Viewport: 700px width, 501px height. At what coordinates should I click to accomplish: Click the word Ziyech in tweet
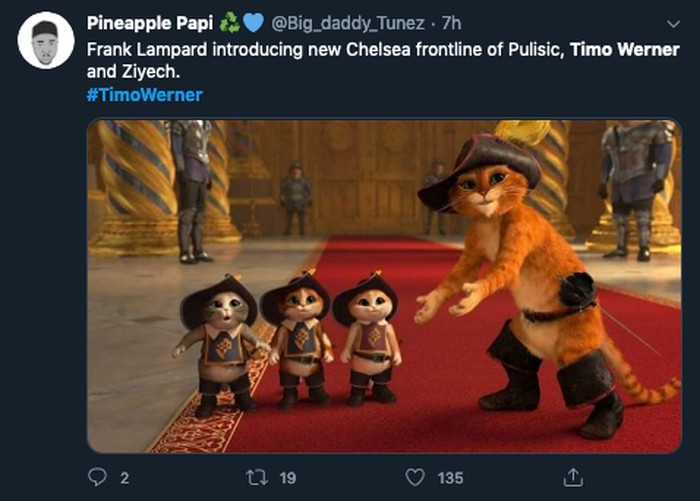[x=145, y=72]
